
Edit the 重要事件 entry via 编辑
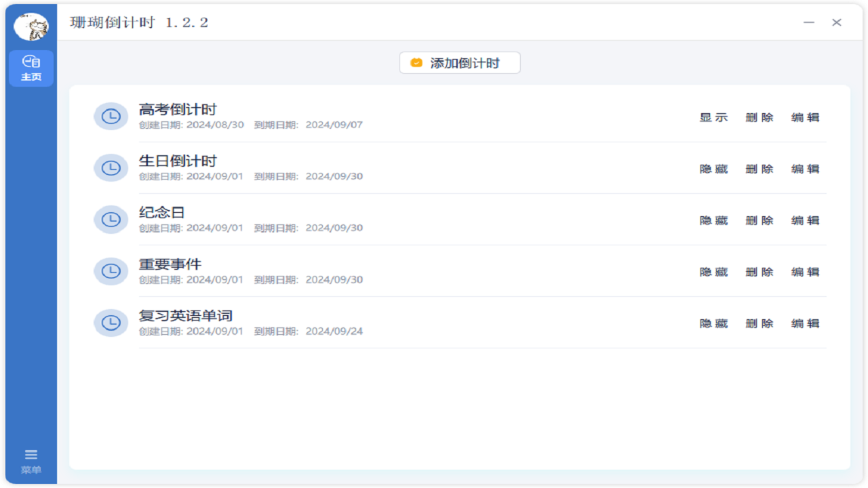point(804,272)
